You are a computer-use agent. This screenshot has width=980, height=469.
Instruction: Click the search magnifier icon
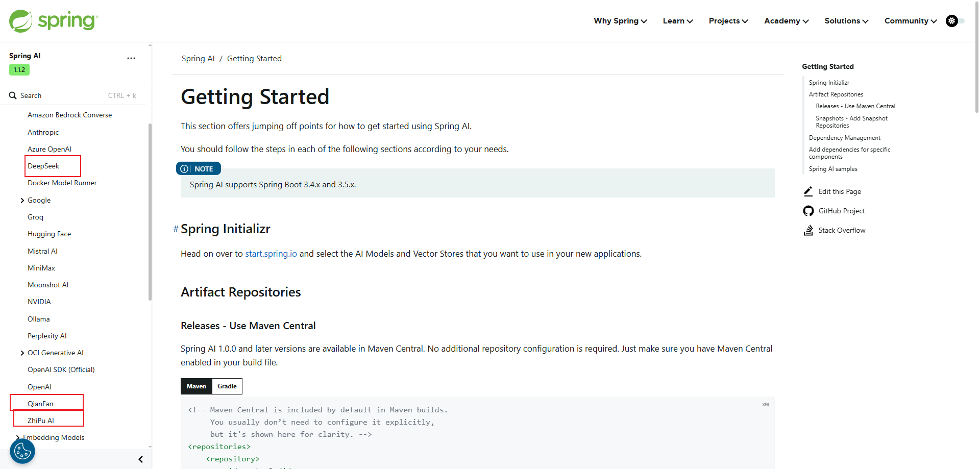point(13,95)
